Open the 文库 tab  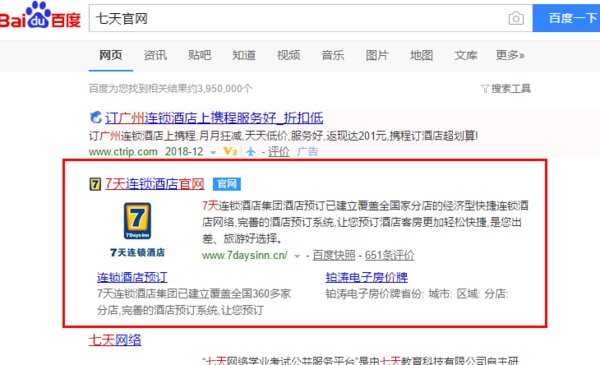(x=466, y=55)
